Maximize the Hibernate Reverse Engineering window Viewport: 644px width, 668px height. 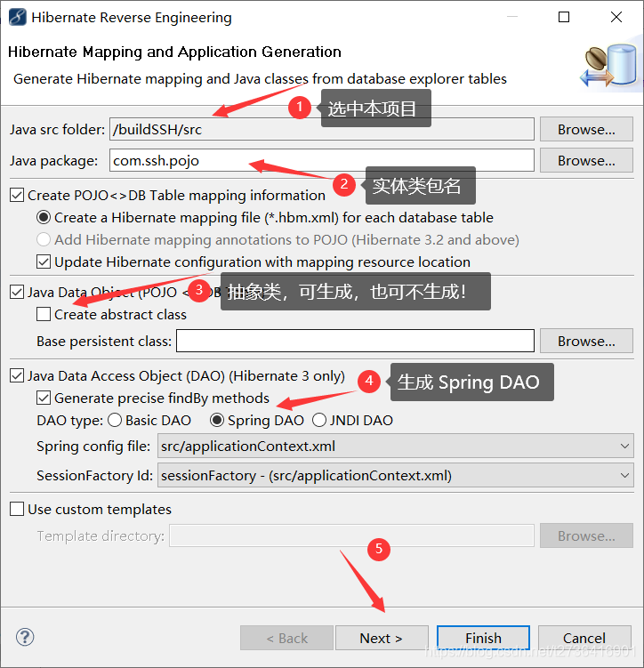(564, 17)
